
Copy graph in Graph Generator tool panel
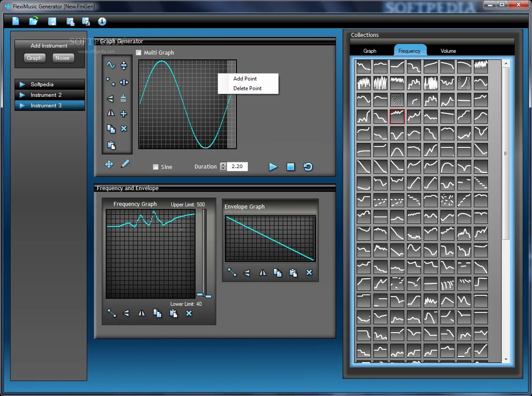point(111,128)
